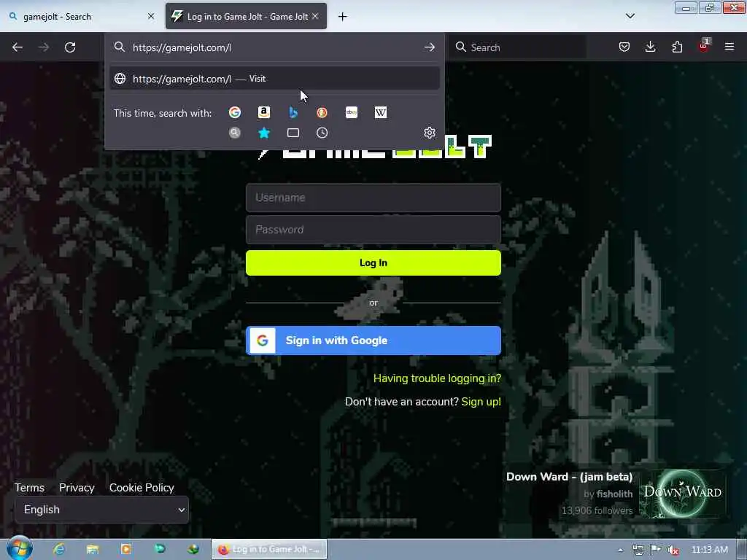Image resolution: width=747 pixels, height=560 pixels.
Task: Search this time with DuckDuckGo icon
Action: tap(322, 112)
